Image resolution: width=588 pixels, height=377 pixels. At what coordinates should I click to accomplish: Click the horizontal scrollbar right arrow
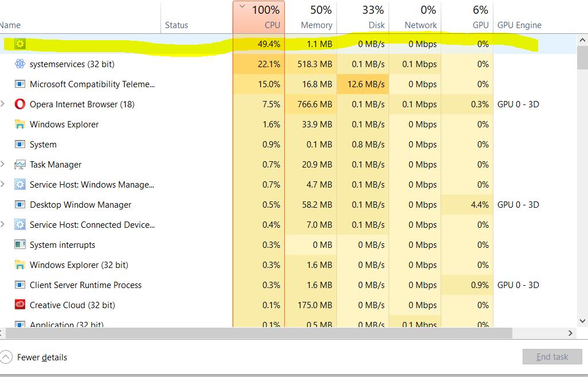pos(571,333)
